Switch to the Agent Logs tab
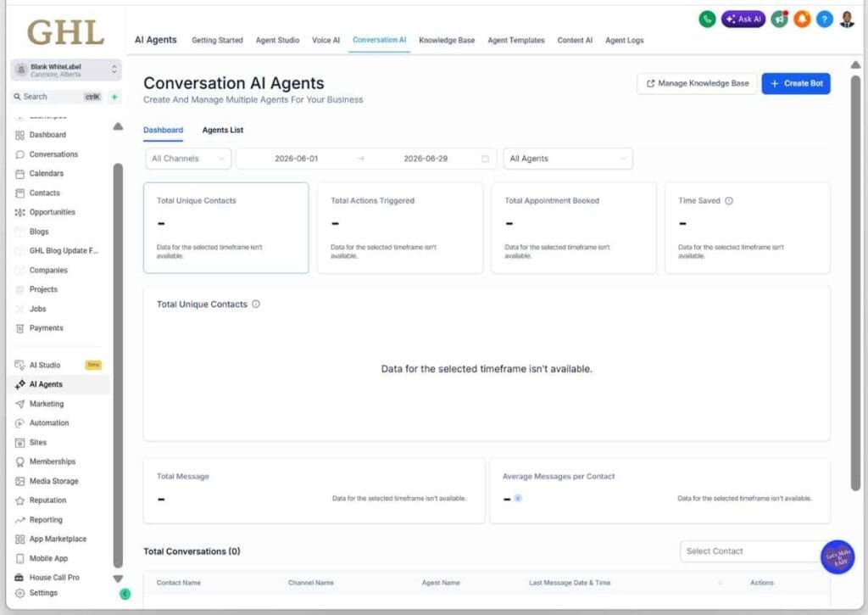This screenshot has height=615, width=868. click(625, 41)
